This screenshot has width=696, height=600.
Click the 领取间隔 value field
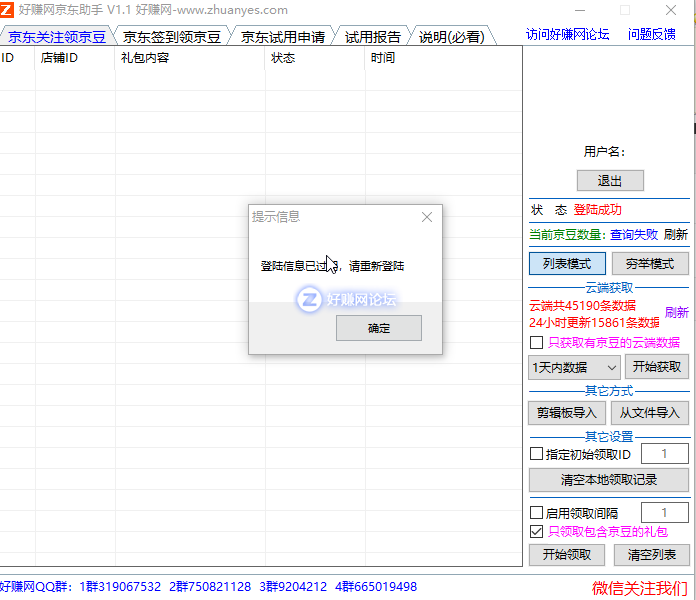(x=664, y=513)
